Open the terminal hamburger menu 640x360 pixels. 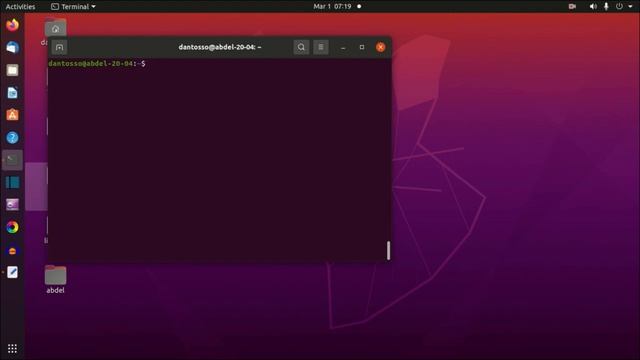click(x=321, y=47)
